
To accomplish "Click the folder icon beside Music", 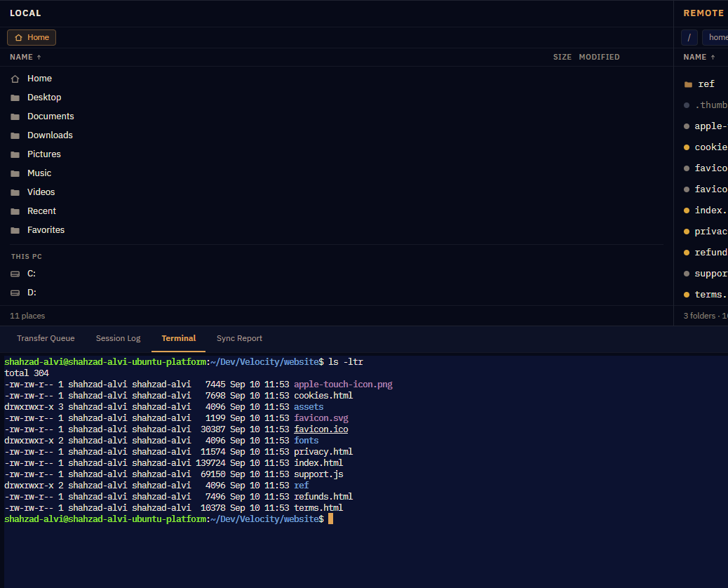I will (15, 174).
